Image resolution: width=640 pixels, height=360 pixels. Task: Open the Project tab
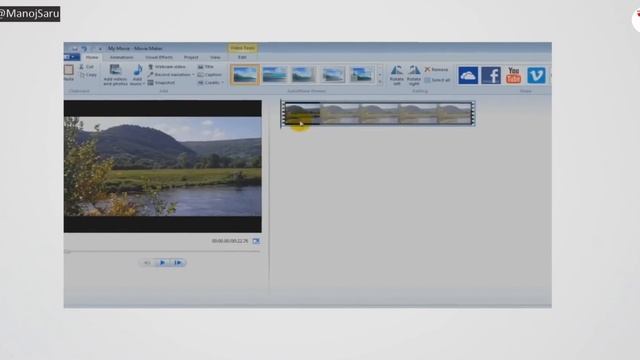coord(191,58)
